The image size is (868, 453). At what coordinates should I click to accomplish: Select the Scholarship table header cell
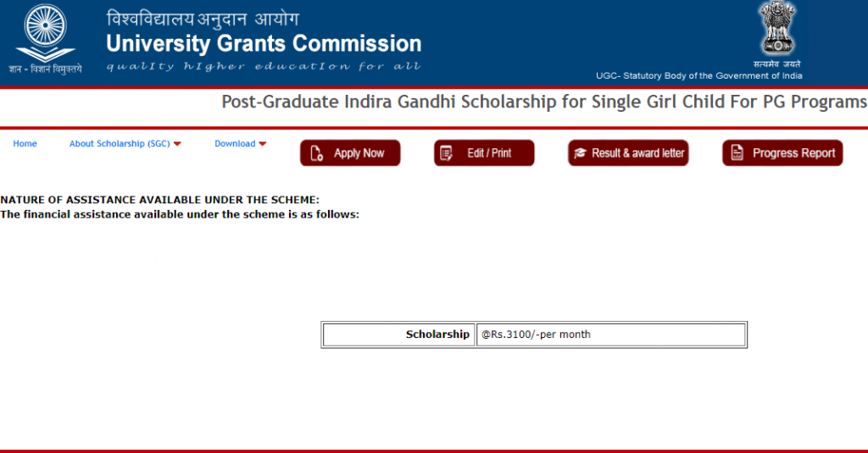point(398,334)
